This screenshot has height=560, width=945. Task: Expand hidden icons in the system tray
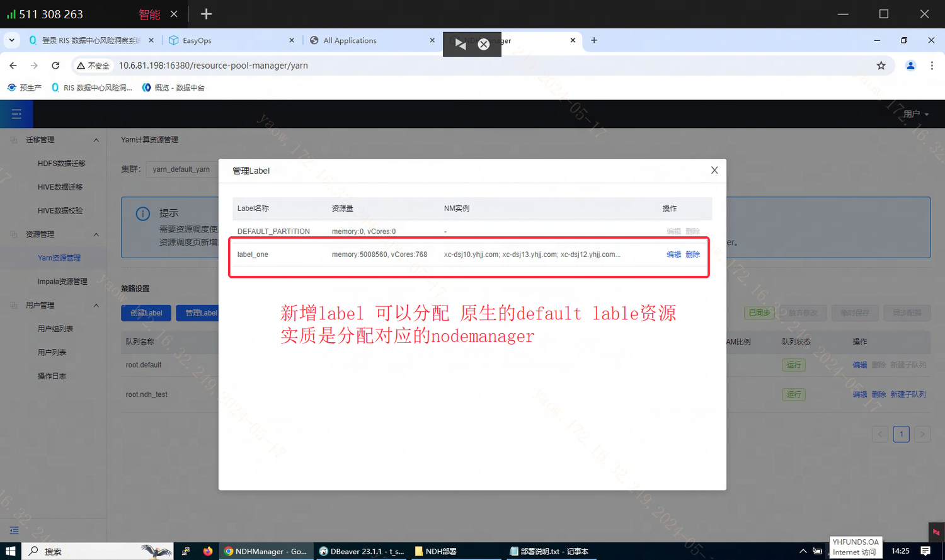coord(803,551)
